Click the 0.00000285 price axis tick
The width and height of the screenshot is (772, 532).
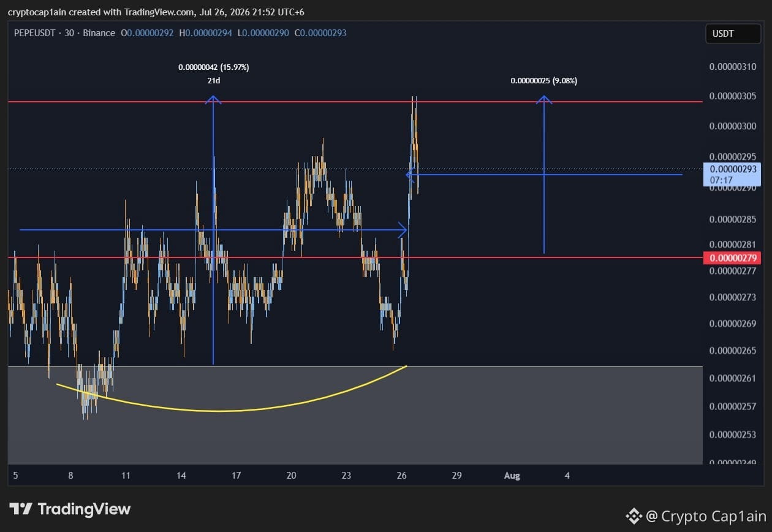(733, 219)
